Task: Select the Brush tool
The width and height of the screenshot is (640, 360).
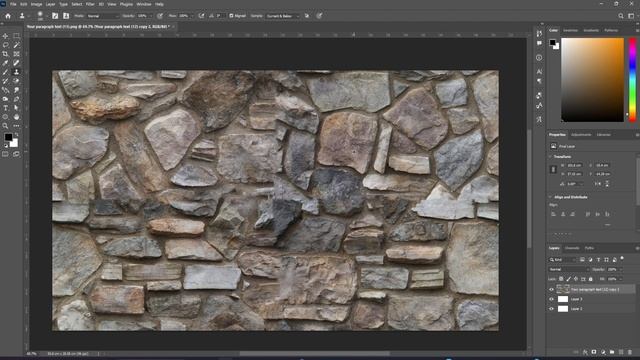Action: point(5,72)
